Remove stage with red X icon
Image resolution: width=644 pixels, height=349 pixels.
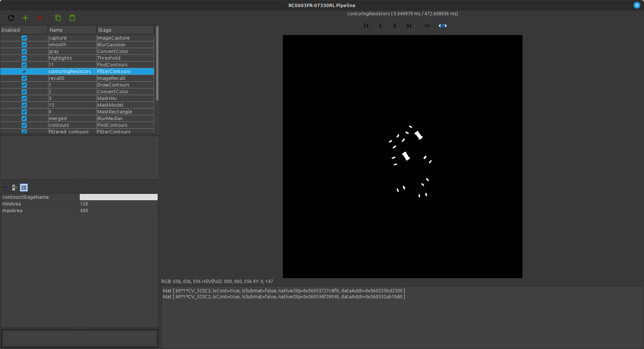tap(40, 18)
